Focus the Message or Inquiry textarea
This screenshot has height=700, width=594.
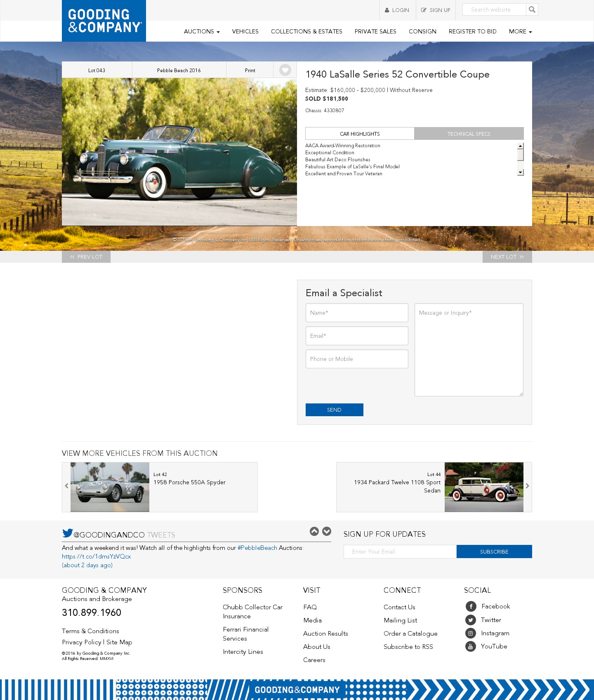(x=469, y=350)
